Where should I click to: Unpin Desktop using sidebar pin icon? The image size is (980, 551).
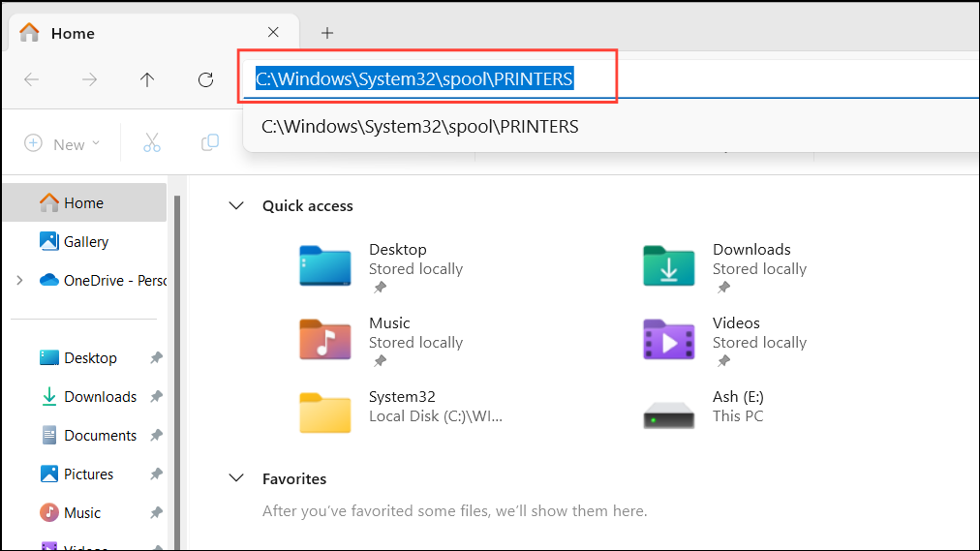point(156,358)
